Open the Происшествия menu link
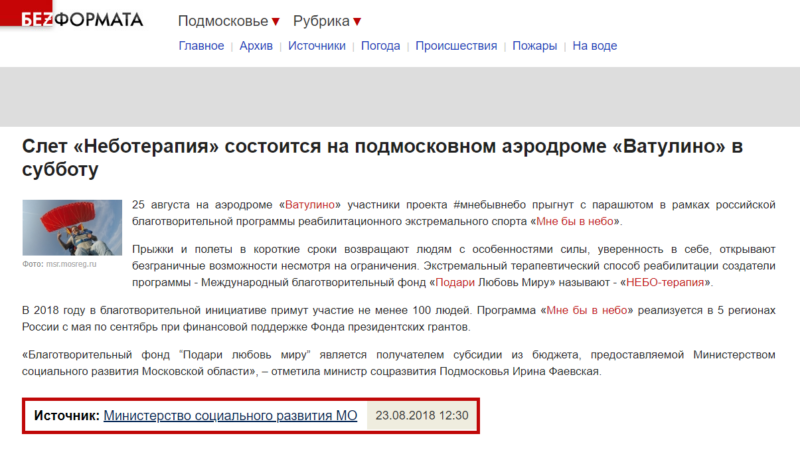The height and width of the screenshot is (450, 800). coord(456,46)
